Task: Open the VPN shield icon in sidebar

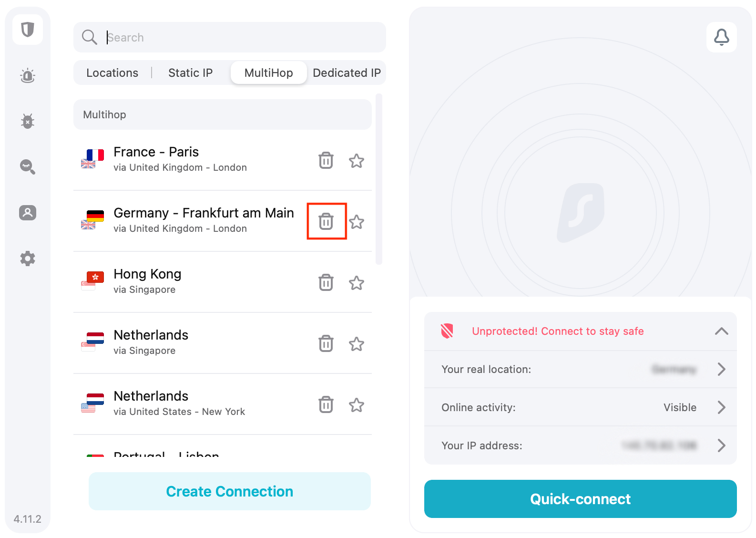Action: (28, 30)
